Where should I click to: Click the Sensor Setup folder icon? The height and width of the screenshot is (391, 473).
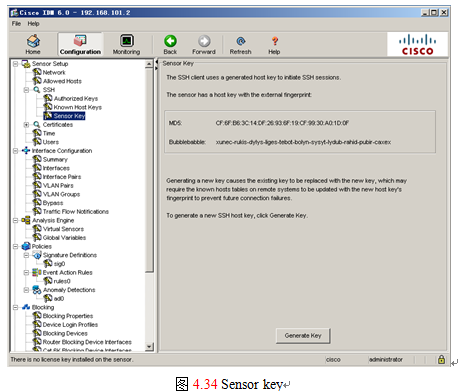[26, 64]
